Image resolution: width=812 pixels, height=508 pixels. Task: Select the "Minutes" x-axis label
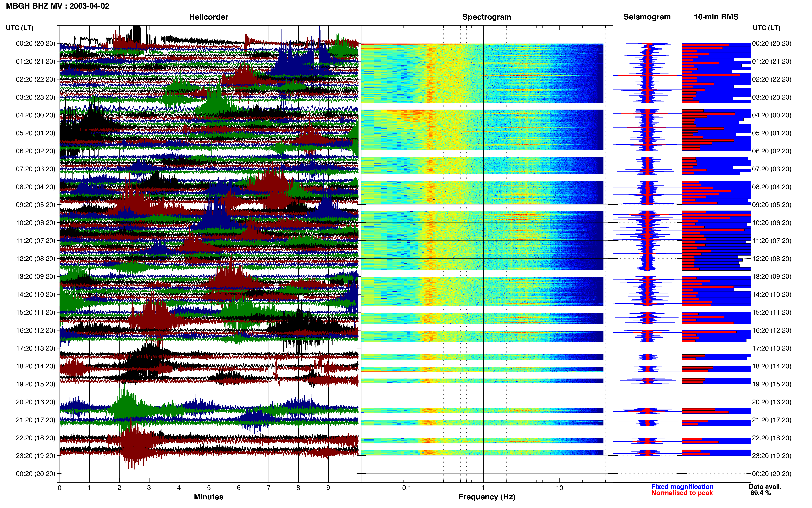[209, 497]
